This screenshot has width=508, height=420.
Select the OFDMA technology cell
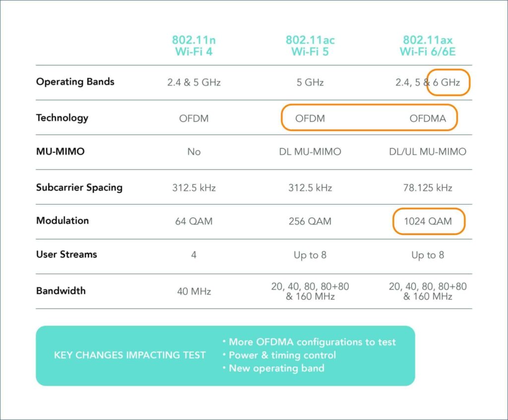[428, 118]
